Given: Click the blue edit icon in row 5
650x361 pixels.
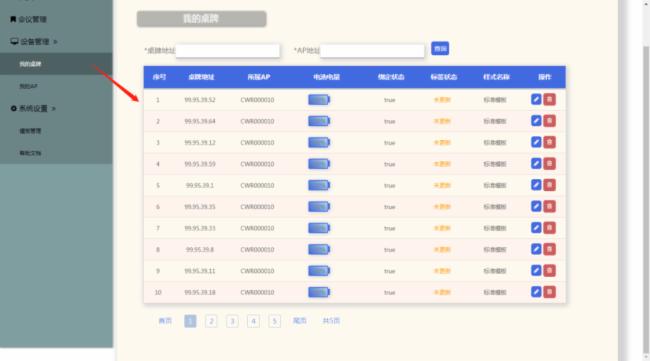Looking at the screenshot, I should tap(536, 185).
